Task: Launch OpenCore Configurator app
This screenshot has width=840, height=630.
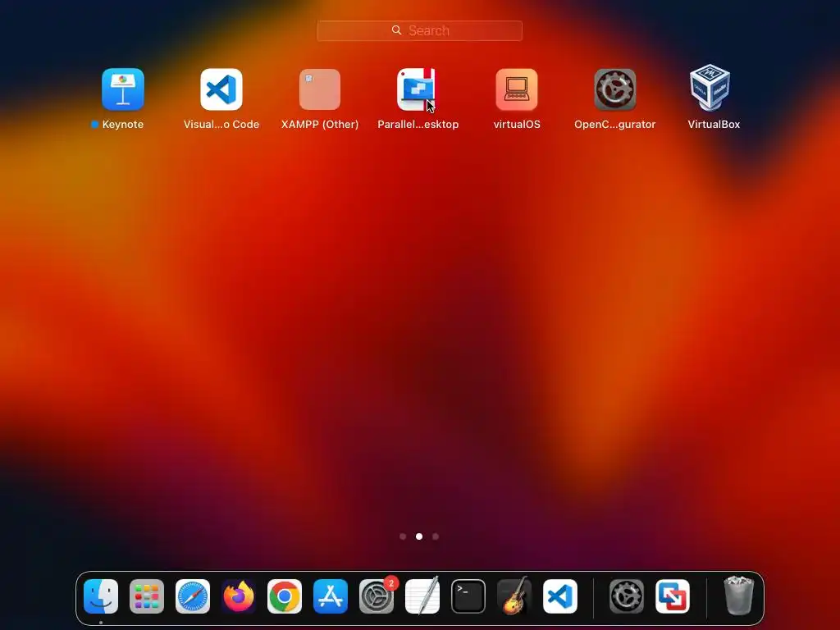Action: pos(615,89)
